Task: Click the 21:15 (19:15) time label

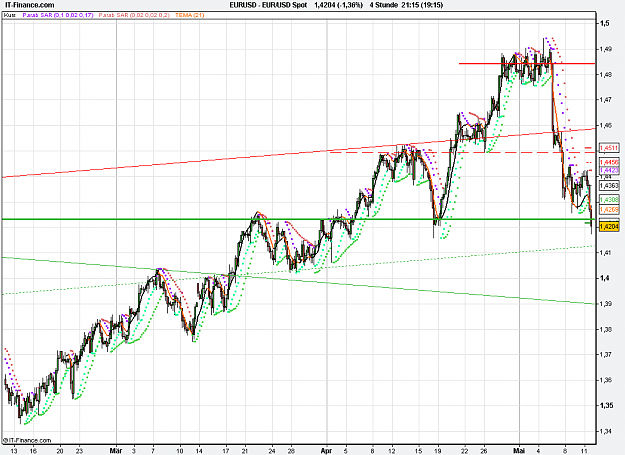Action: click(x=422, y=5)
